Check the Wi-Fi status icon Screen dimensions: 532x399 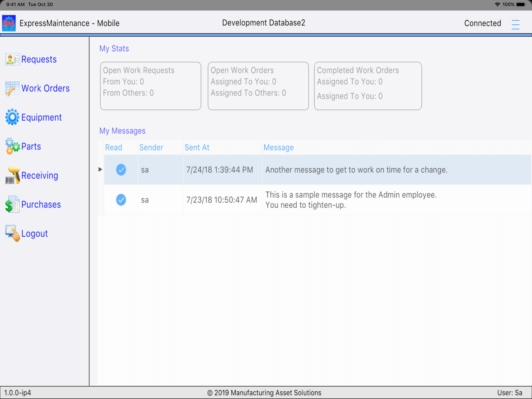click(497, 4)
